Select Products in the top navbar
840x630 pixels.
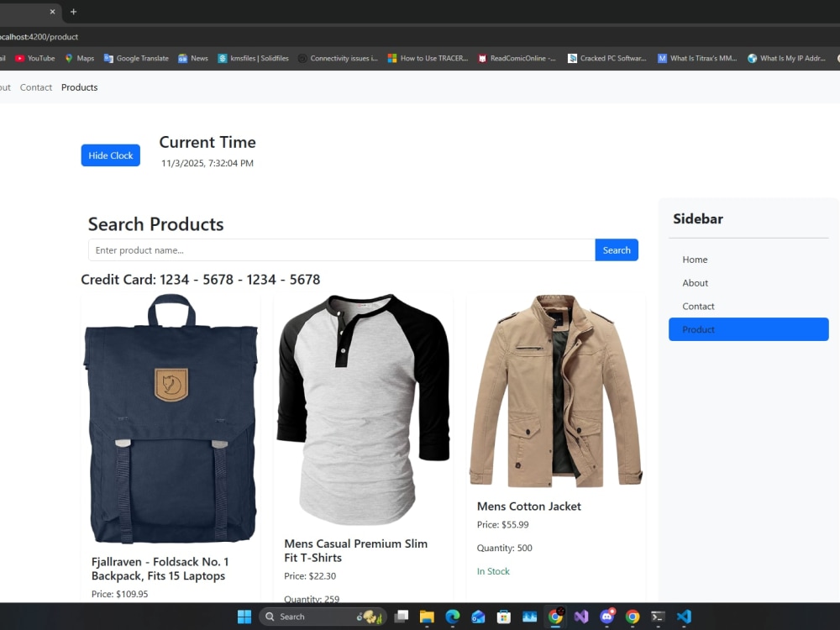tap(79, 87)
